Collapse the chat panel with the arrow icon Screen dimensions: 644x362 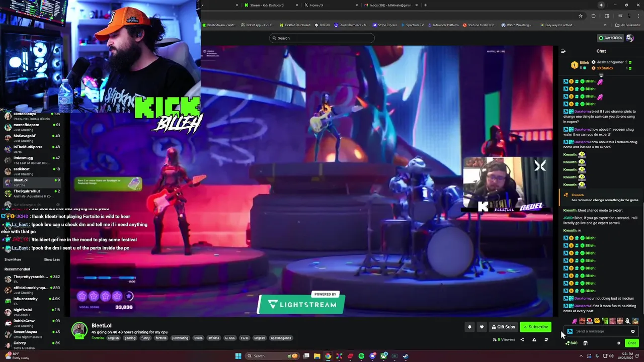point(563,51)
